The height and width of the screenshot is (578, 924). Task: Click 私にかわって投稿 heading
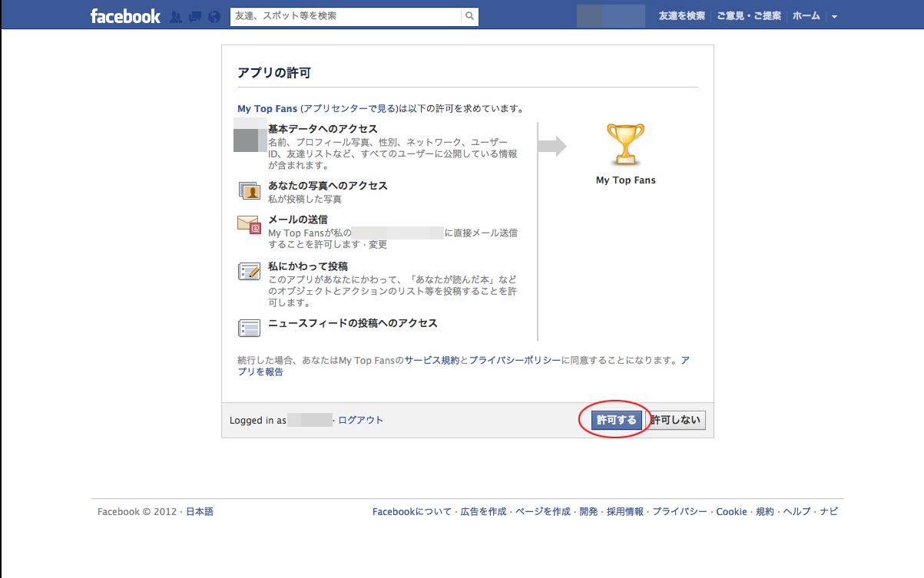(x=308, y=266)
